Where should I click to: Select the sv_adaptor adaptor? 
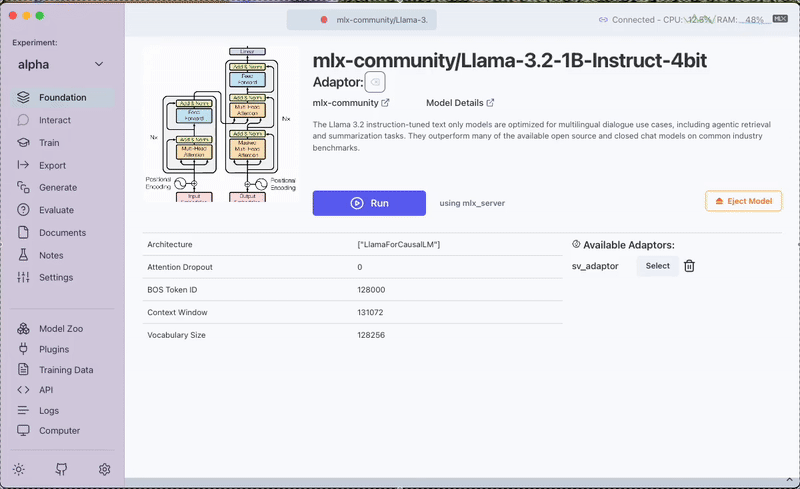(x=657, y=266)
